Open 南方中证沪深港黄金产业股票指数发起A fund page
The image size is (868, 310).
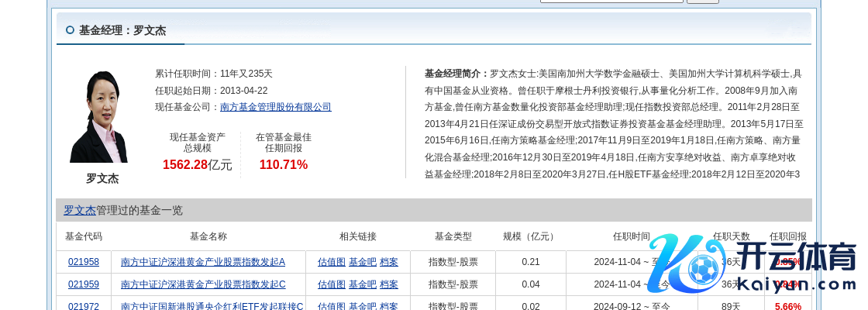[x=203, y=262]
